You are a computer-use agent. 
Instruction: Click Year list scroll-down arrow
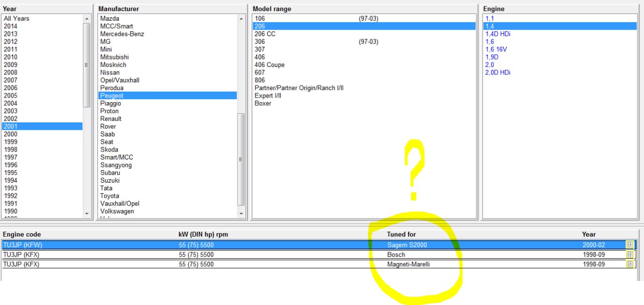point(87,214)
